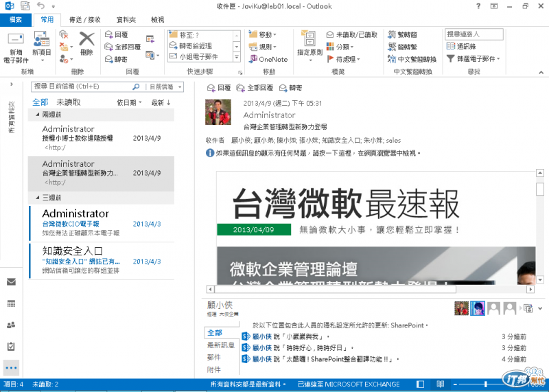Click 全部回覆 in the reading pane header

(x=255, y=88)
